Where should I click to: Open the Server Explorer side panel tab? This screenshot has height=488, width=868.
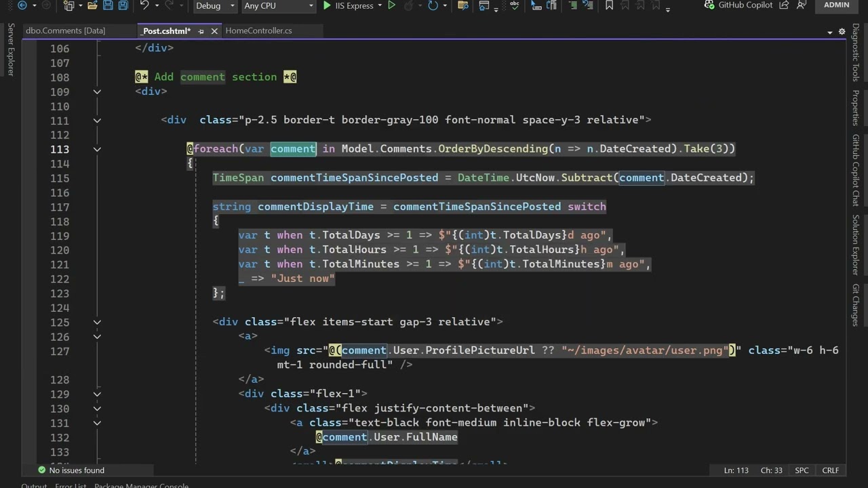point(10,49)
